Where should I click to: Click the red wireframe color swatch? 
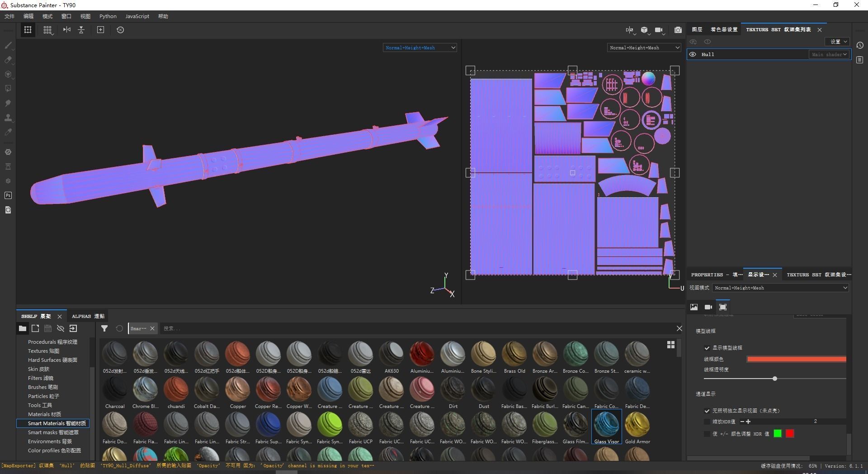pos(796,359)
